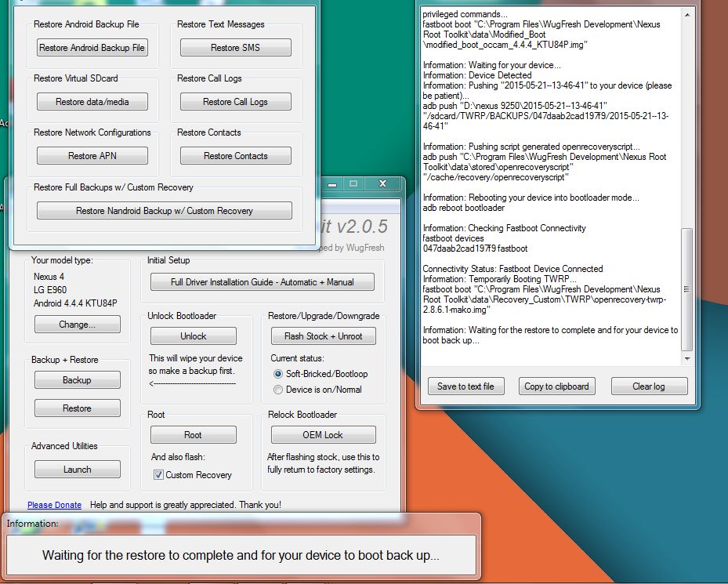Open the Please Donate link
Screen dimensions: 728x584
point(54,505)
